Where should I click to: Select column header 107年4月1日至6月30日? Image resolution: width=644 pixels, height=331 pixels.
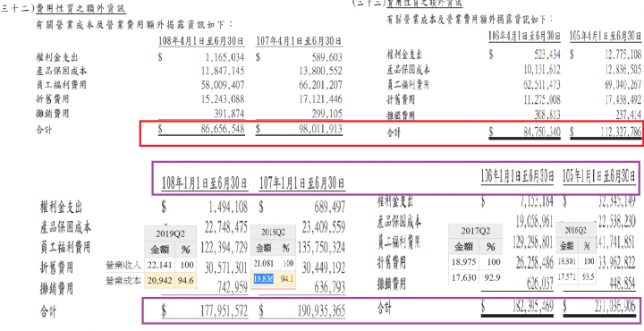click(x=299, y=41)
